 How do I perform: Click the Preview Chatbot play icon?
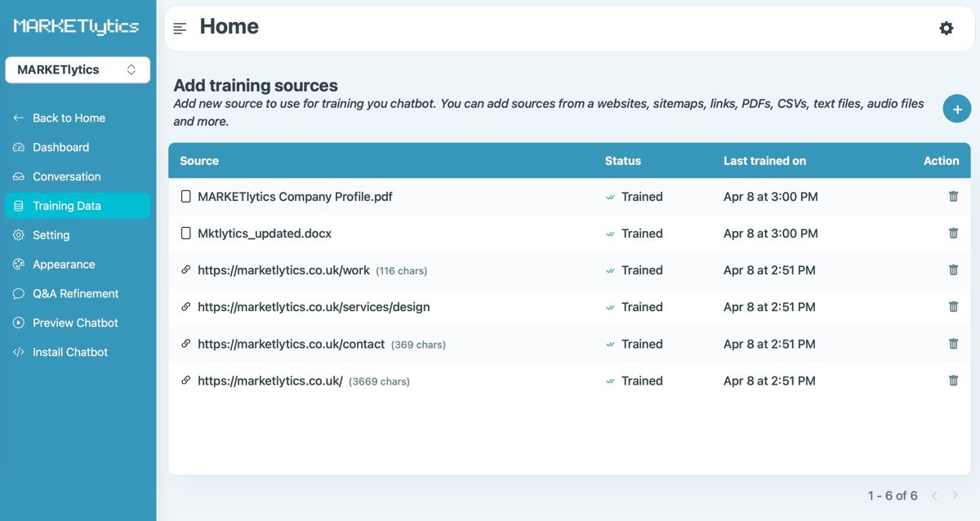point(19,323)
